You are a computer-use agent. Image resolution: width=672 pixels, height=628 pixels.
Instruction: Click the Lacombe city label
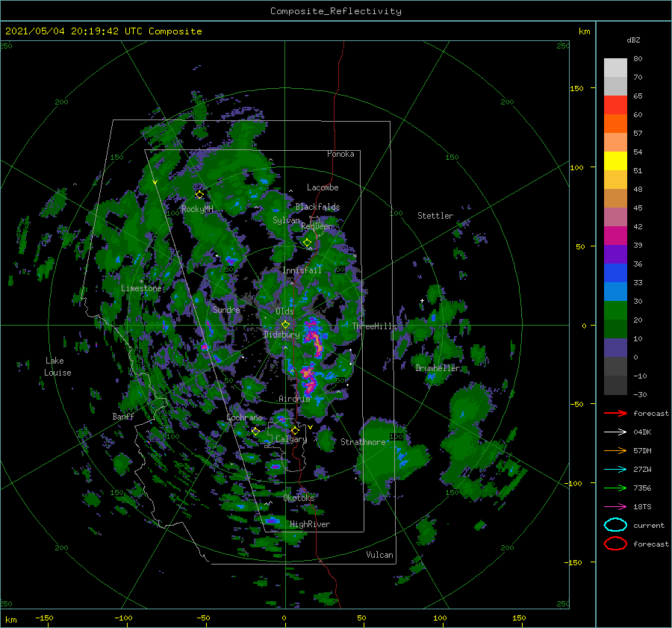pyautogui.click(x=323, y=187)
